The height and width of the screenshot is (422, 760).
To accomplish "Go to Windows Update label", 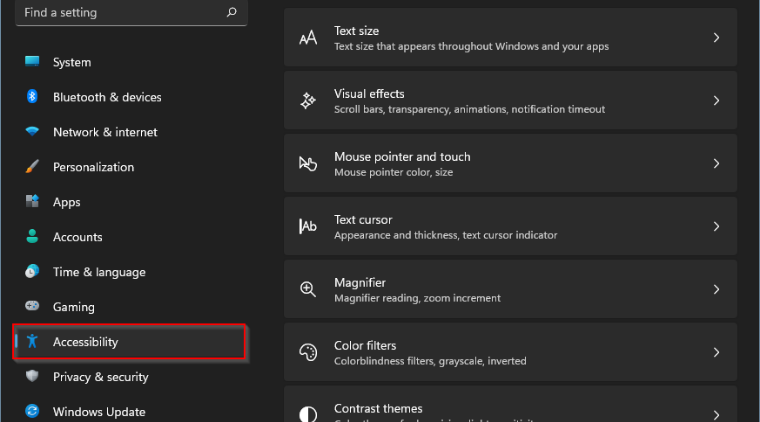I will [x=99, y=412].
